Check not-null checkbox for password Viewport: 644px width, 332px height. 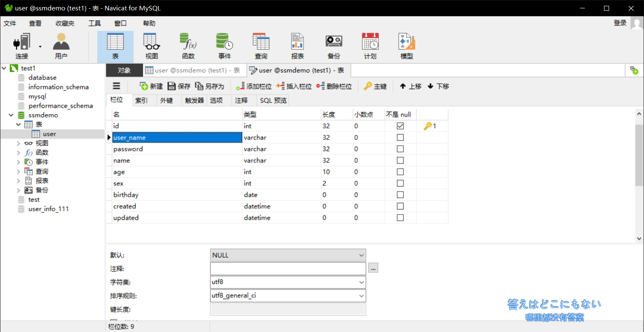coord(400,149)
